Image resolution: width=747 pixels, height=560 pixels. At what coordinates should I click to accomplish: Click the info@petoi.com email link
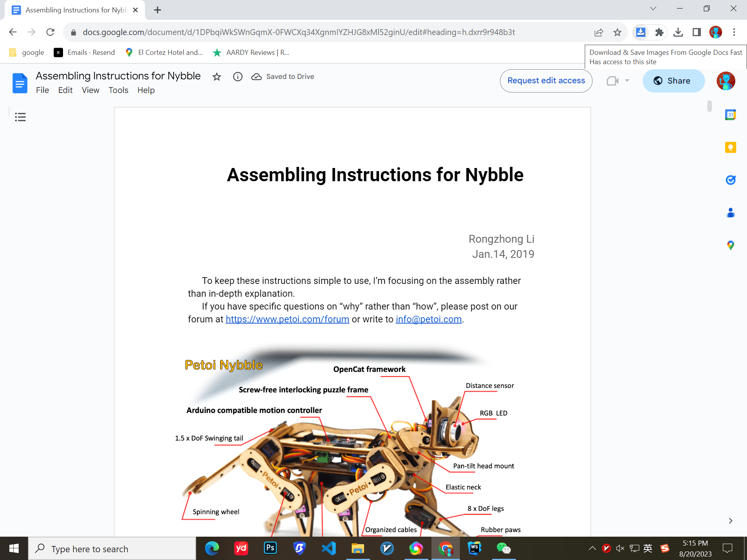click(x=428, y=319)
